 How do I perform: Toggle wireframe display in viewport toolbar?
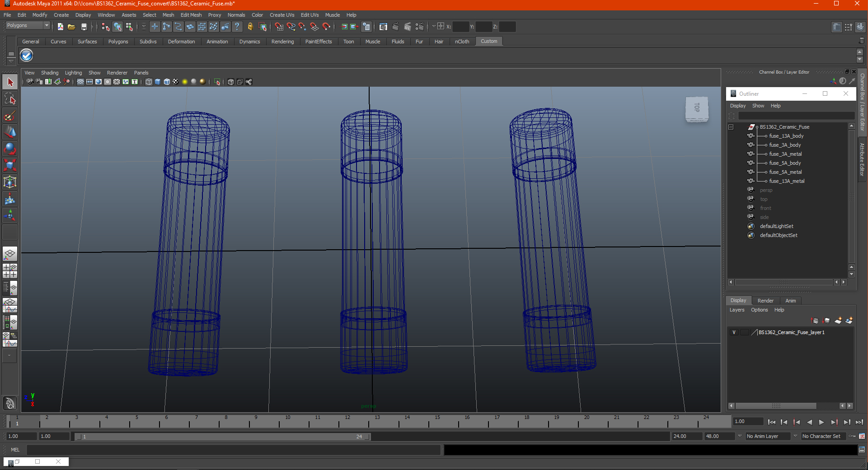click(x=149, y=82)
